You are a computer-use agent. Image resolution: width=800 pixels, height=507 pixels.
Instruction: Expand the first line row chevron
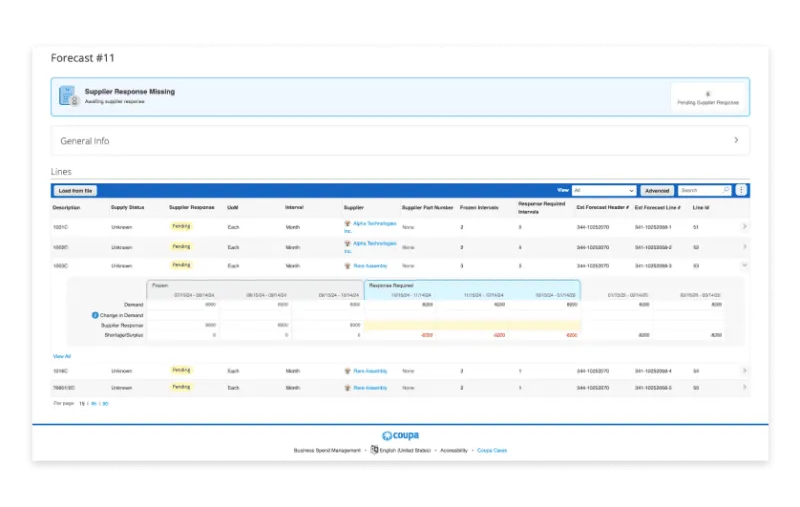tap(744, 226)
